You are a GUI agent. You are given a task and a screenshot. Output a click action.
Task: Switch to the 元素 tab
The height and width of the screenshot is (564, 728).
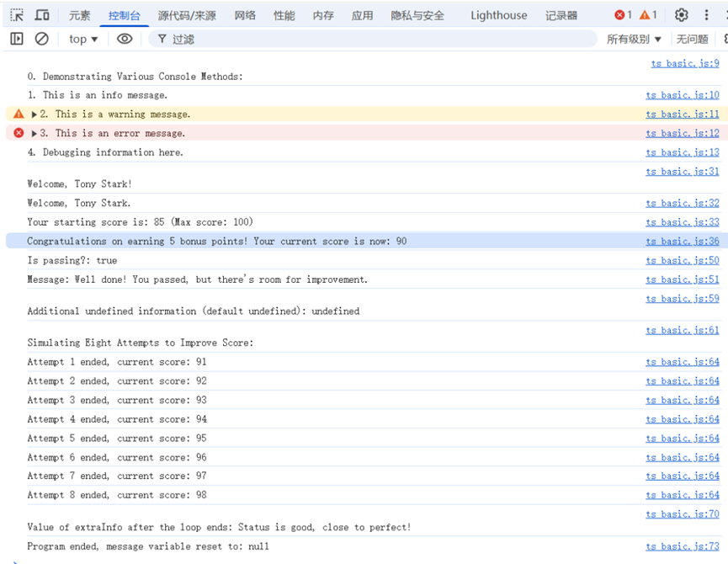click(80, 15)
